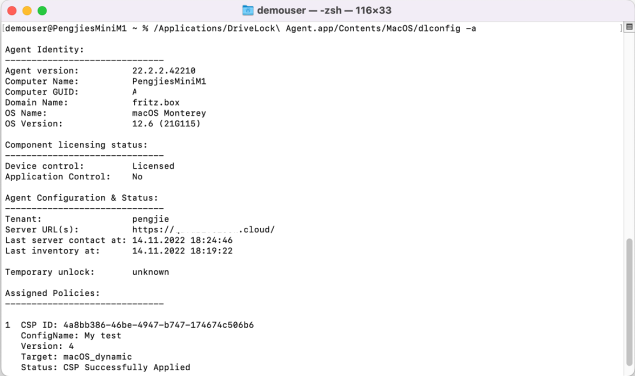This screenshot has height=376, width=635.
Task: Click the 'macOS Monterey' OS name text
Action: pyautogui.click(x=169, y=113)
